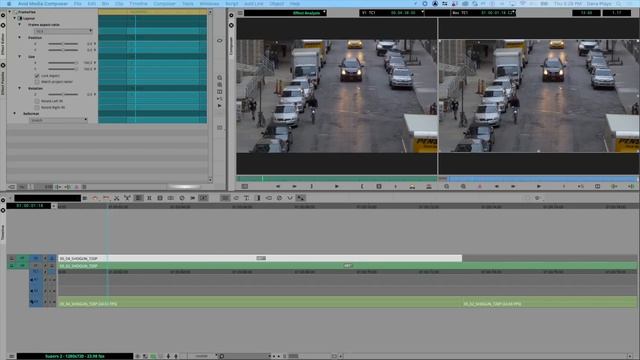Collapse the Frame aspect ratio section
The height and width of the screenshot is (360, 640).
click(x=19, y=24)
